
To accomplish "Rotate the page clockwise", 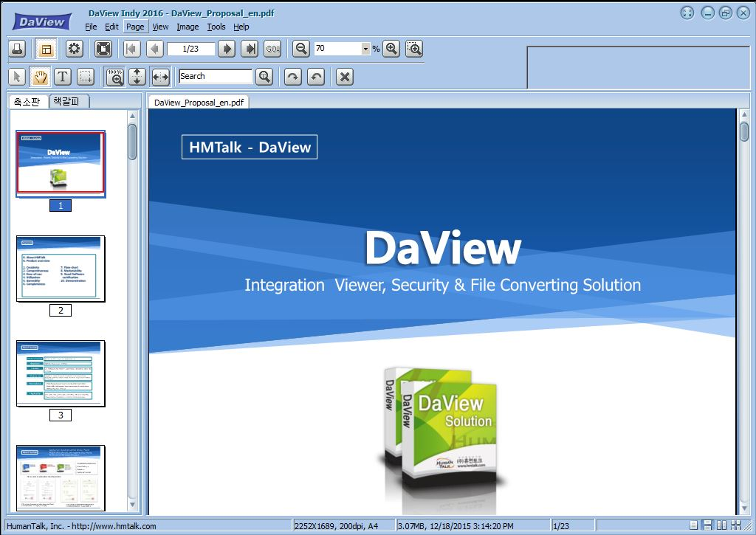I will pos(292,77).
